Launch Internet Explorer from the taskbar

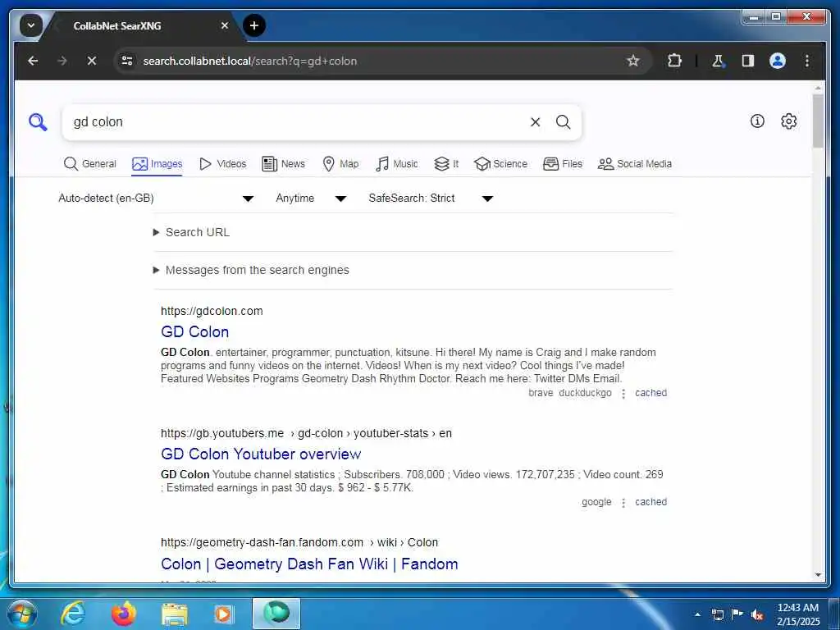[72, 614]
